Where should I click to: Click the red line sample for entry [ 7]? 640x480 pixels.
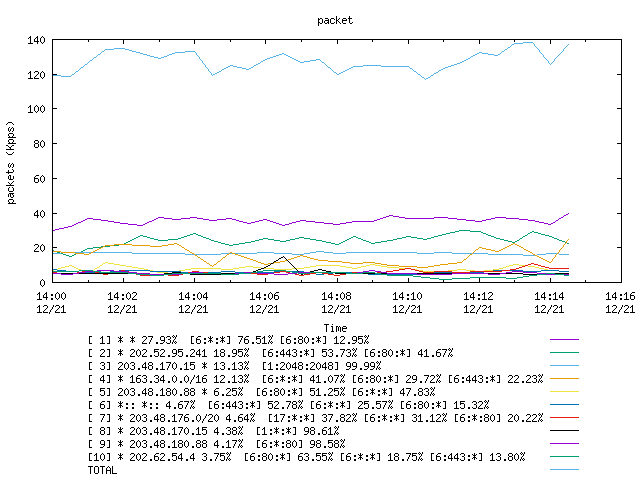coord(564,418)
